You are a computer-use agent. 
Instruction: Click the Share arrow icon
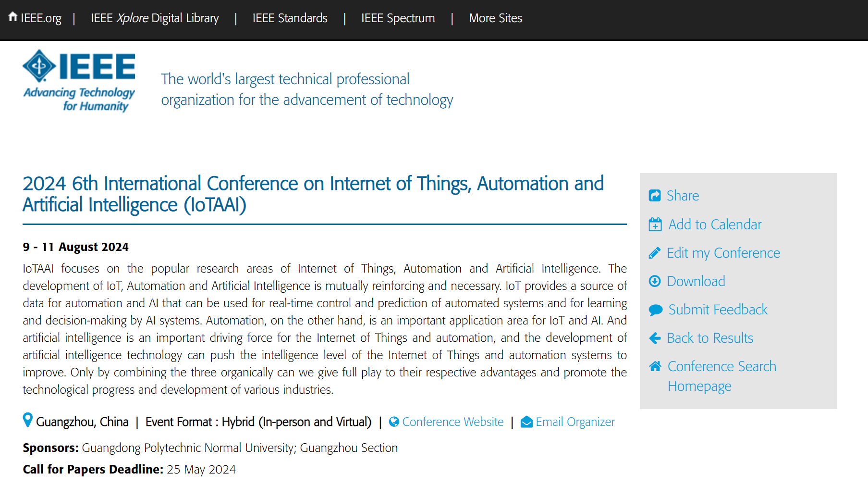click(x=655, y=196)
